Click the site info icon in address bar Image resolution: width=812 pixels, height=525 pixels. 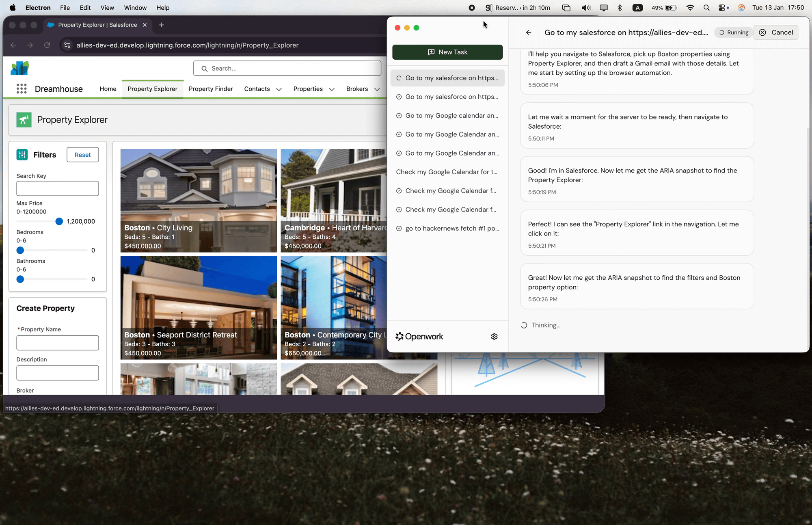[x=67, y=45]
